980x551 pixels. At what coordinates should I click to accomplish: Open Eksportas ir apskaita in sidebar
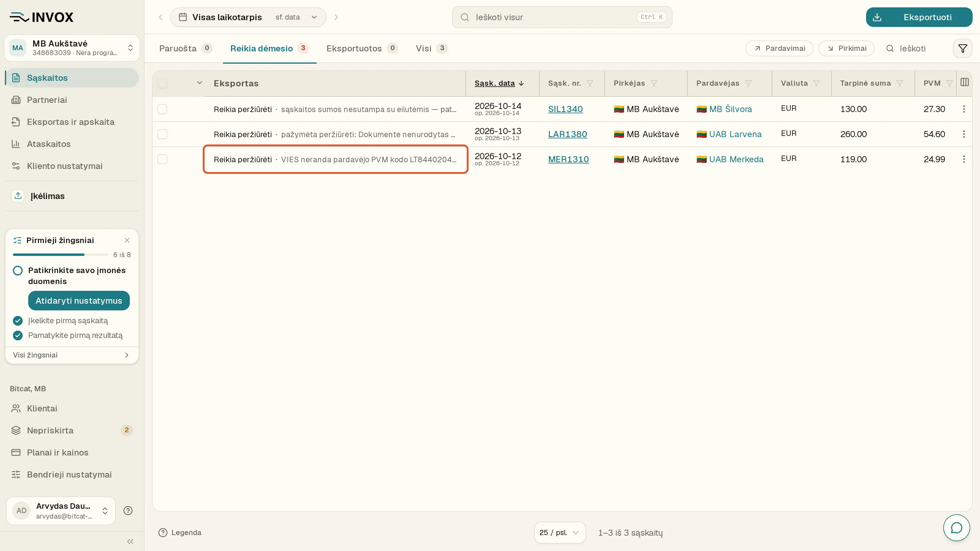(x=72, y=122)
